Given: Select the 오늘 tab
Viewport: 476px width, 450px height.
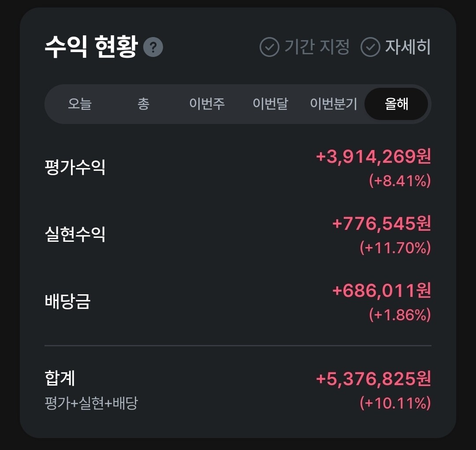Looking at the screenshot, I should point(80,104).
